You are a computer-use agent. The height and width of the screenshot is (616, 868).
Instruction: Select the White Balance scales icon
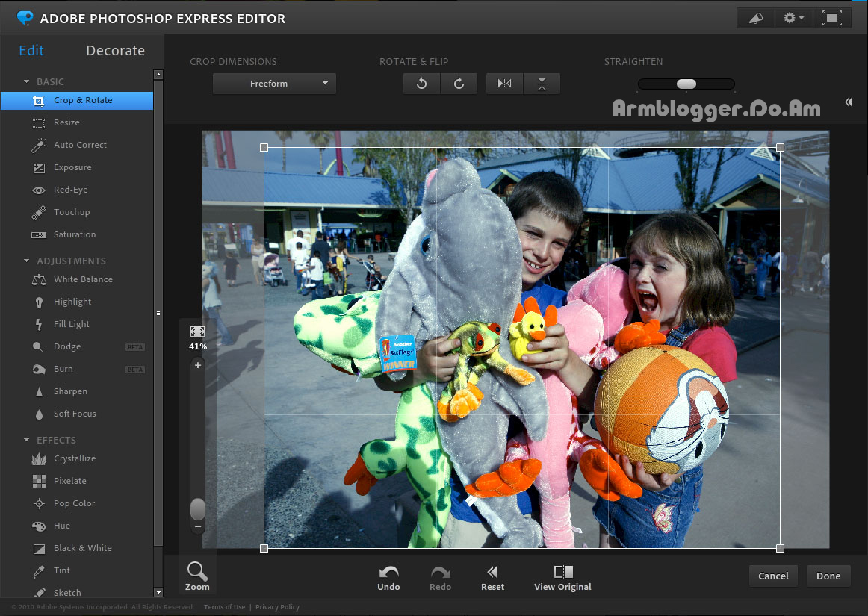[39, 279]
